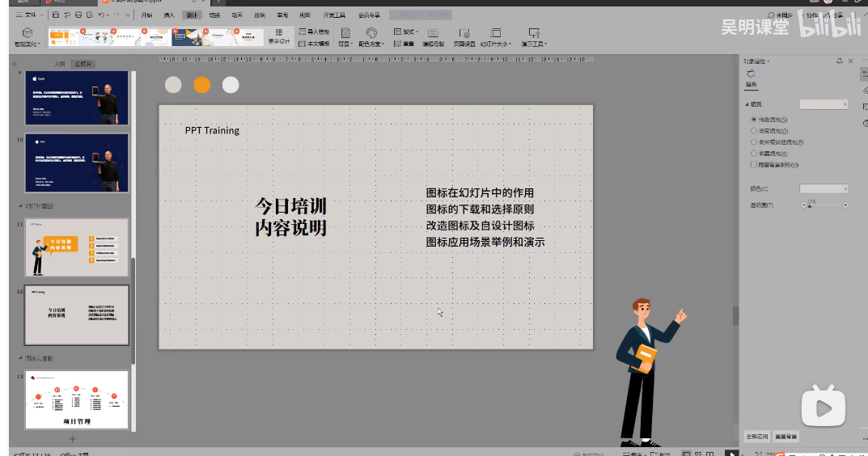This screenshot has width=868, height=456.
Task: Select slide 13 项目管理 thumbnail
Action: coord(77,400)
